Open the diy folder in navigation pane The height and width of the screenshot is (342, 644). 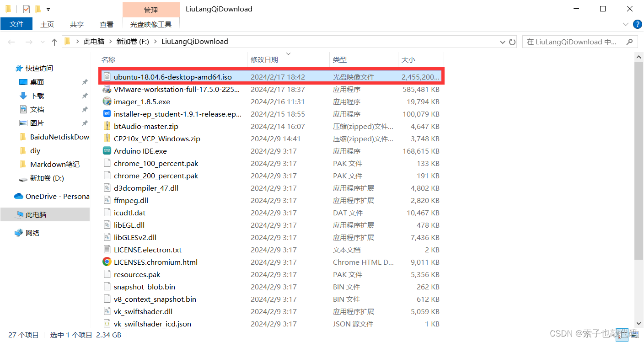coord(35,150)
